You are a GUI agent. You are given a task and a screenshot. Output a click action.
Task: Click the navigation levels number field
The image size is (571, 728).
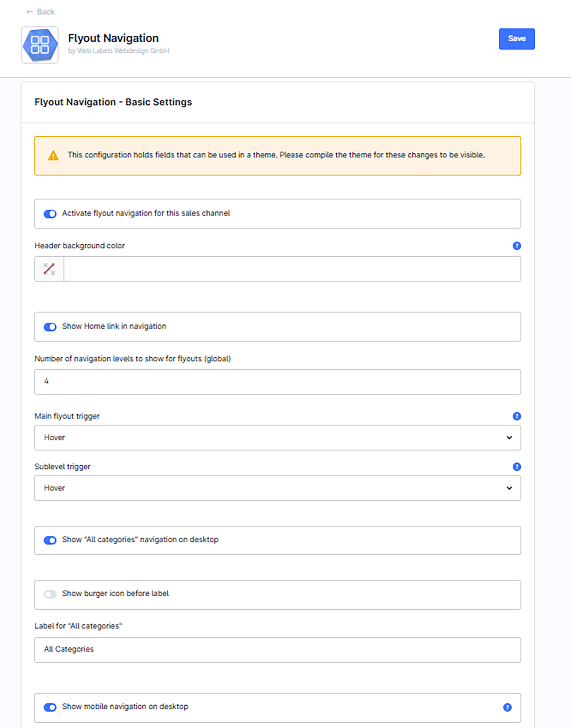pyautogui.click(x=277, y=382)
